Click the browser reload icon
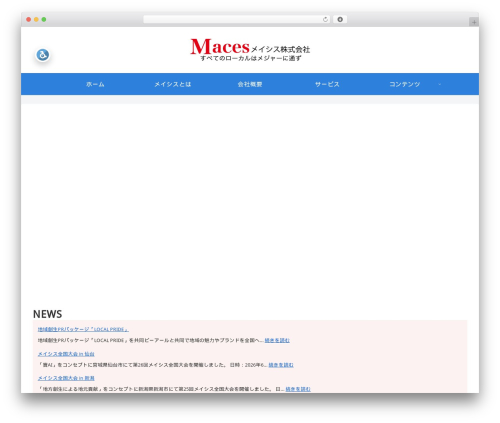This screenshot has width=500, height=423. tap(325, 20)
